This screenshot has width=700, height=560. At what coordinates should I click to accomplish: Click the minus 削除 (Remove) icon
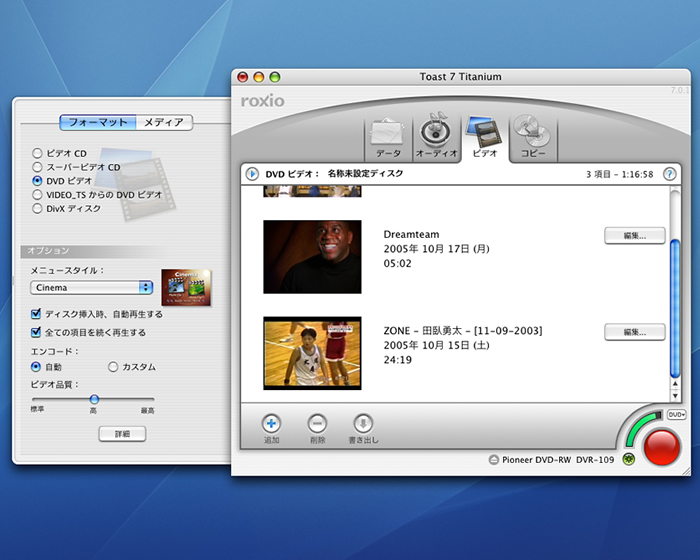(x=317, y=423)
